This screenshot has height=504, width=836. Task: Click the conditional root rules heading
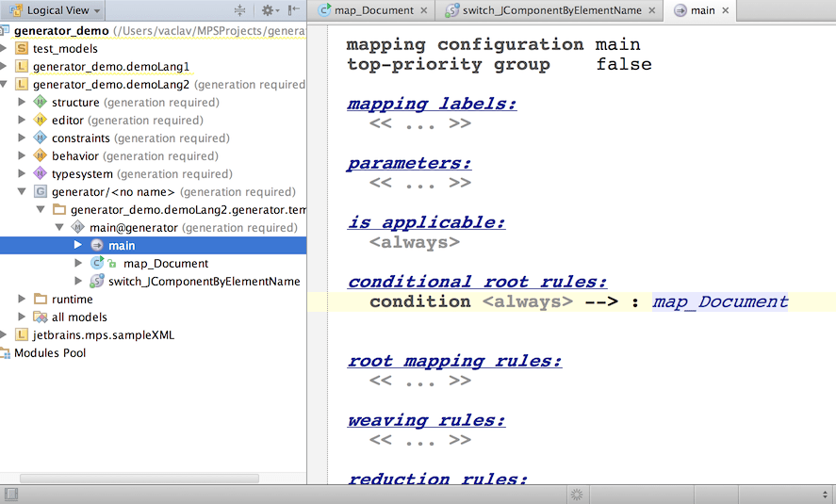[477, 282]
